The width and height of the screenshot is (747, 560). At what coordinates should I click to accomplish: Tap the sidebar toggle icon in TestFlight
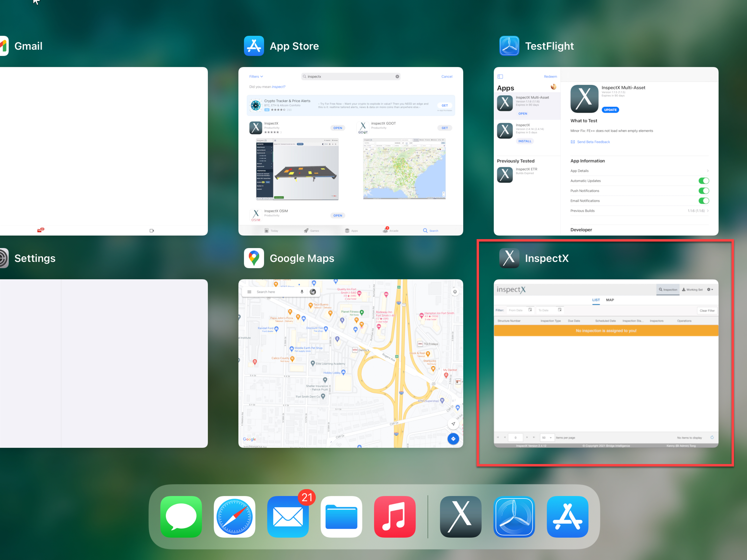500,77
